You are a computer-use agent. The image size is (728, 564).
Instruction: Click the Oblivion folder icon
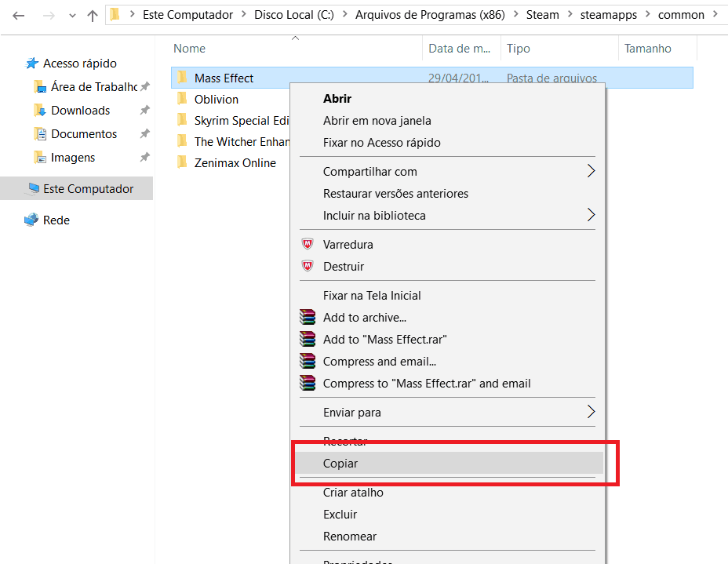click(x=183, y=98)
